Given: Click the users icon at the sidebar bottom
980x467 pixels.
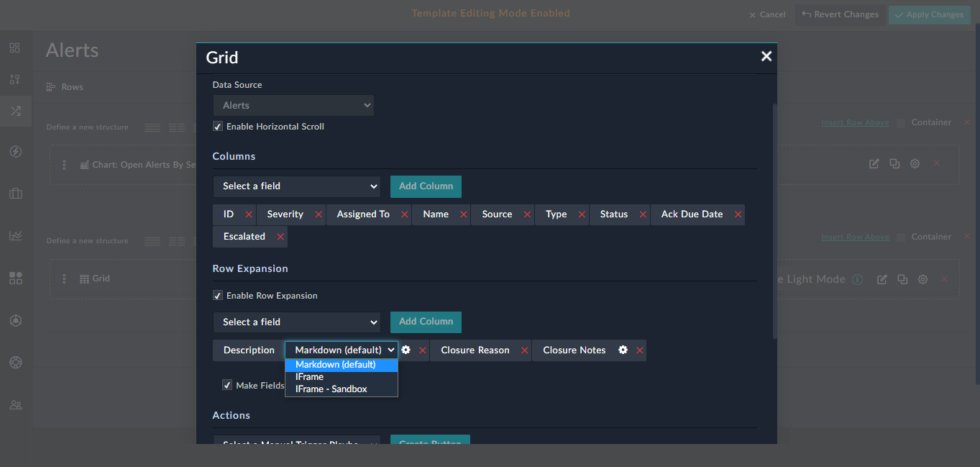Looking at the screenshot, I should coord(15,404).
